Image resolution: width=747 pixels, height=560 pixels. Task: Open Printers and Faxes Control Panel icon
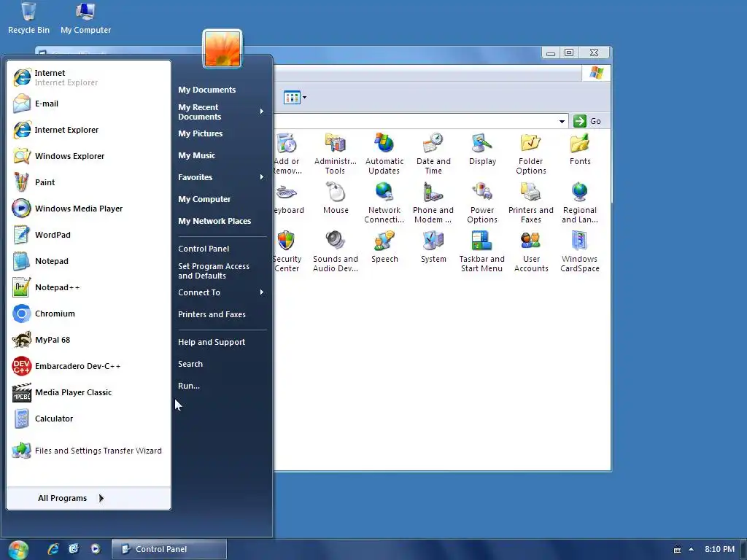click(x=531, y=203)
